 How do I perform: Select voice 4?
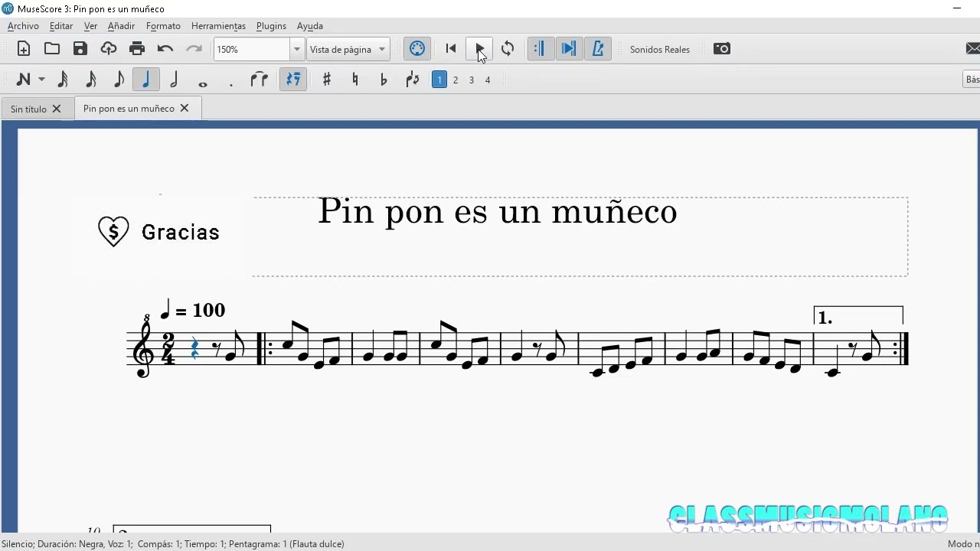pyautogui.click(x=488, y=80)
